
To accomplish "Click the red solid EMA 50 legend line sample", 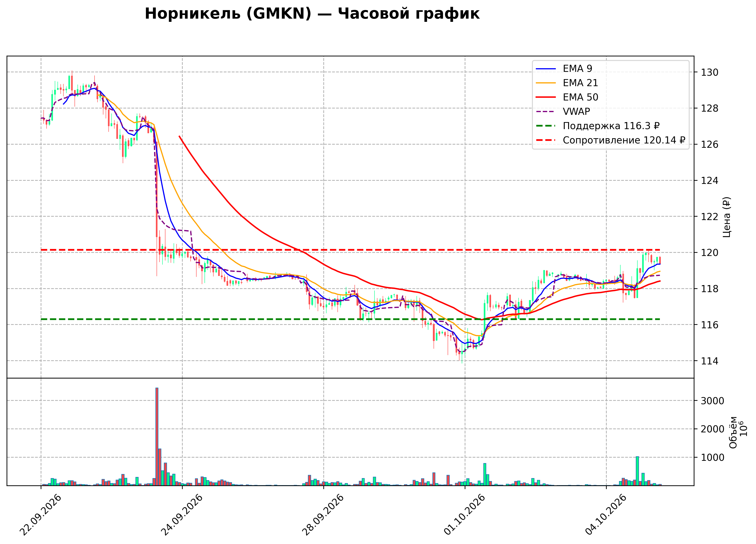I will 546,97.
